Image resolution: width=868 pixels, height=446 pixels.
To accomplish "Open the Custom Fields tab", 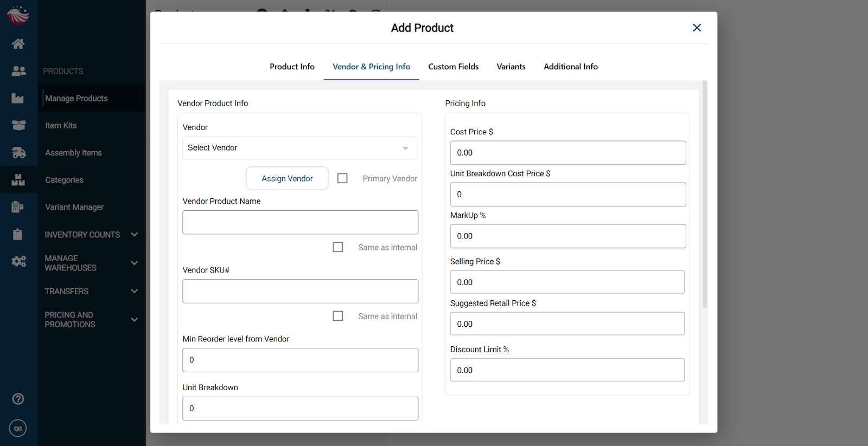I will coord(453,67).
